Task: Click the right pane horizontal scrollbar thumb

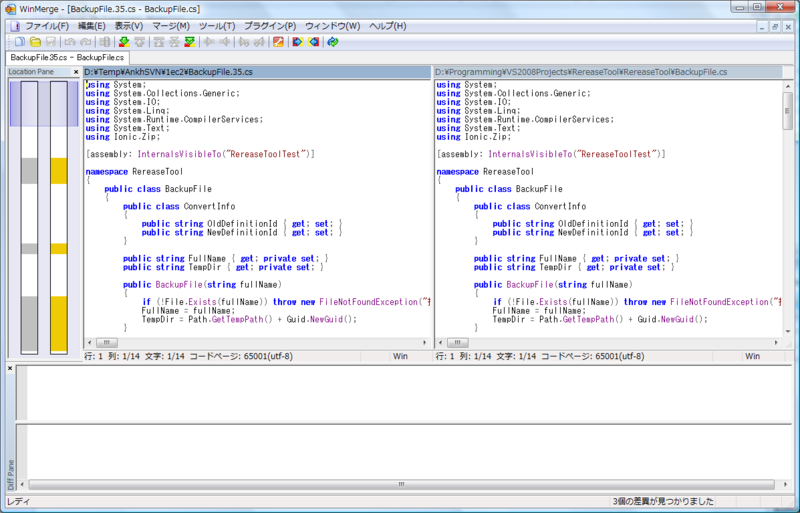Action: pyautogui.click(x=458, y=343)
